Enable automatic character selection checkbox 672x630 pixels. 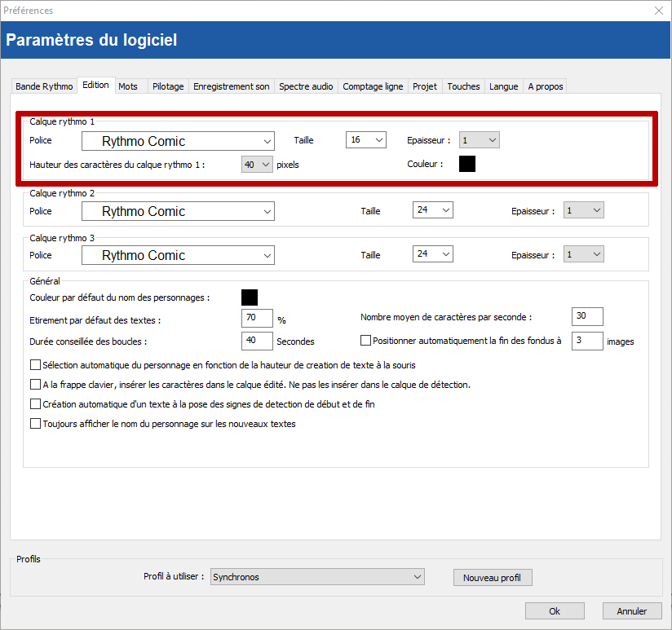tap(35, 365)
